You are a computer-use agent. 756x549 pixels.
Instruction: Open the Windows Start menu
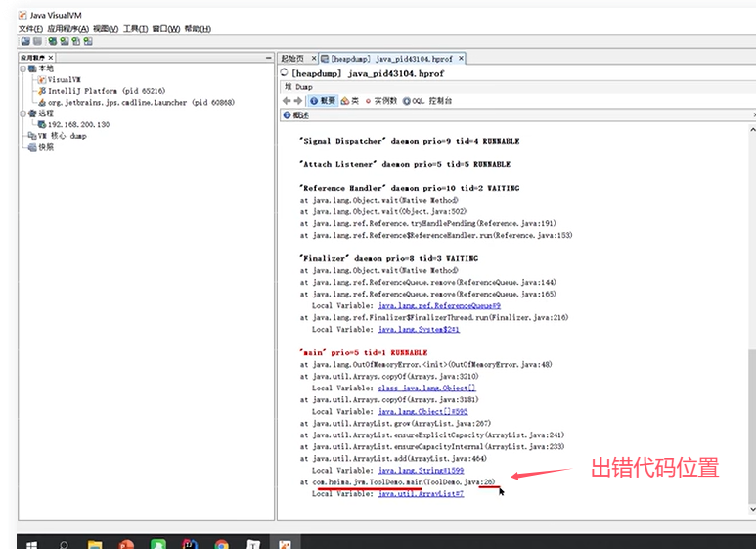pos(31,545)
